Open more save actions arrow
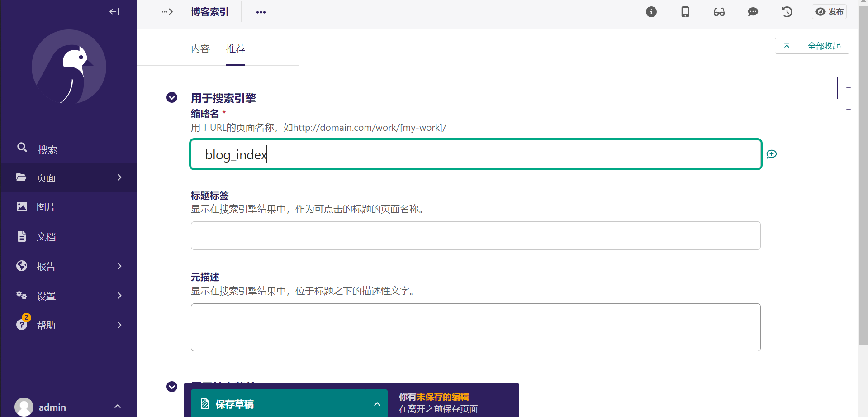 click(x=377, y=404)
